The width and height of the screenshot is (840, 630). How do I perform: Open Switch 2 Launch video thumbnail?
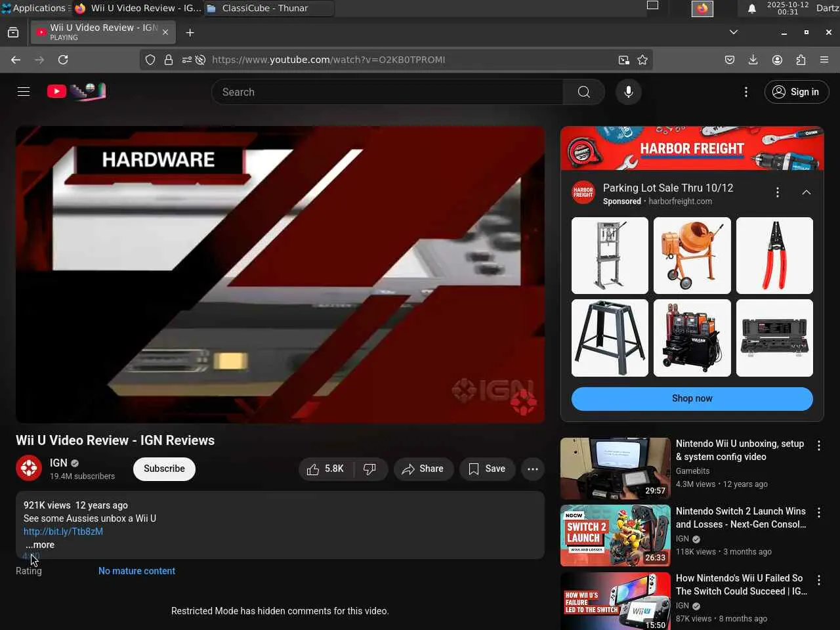(x=616, y=535)
